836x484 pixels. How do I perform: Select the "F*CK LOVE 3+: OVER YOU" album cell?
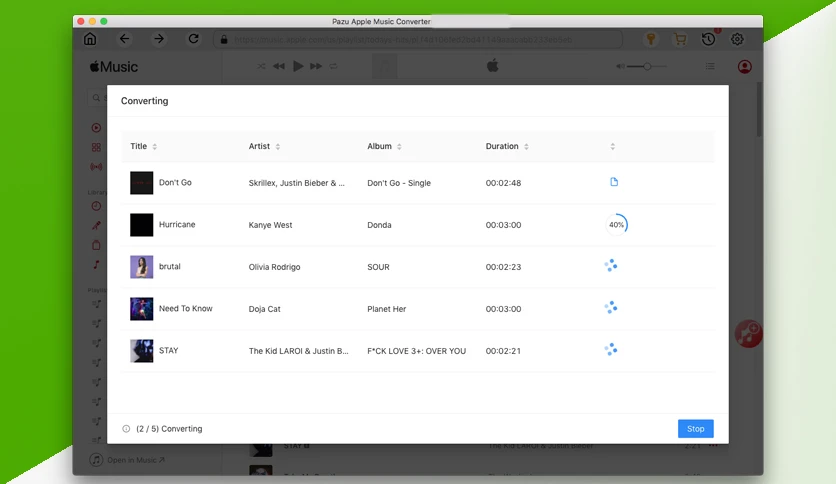(x=416, y=351)
